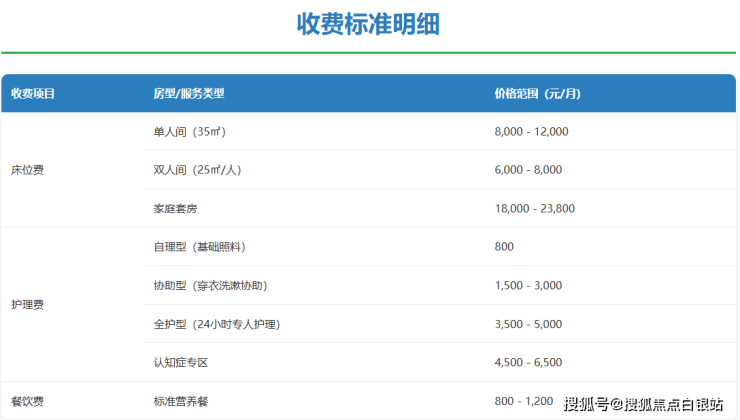Select the 6,000 - 8,000 price value
The width and height of the screenshot is (740, 420).
click(528, 170)
